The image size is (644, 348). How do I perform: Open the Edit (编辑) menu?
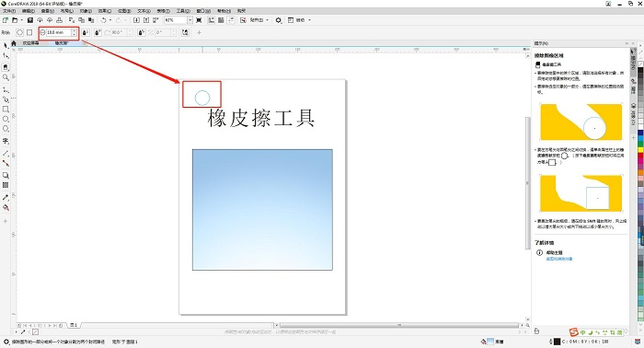tap(29, 11)
